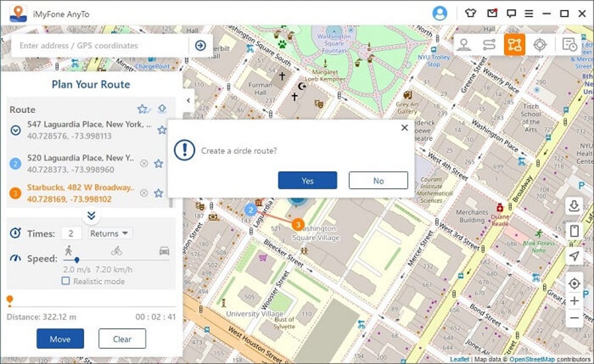Set speed to cycling icon
594x364 pixels.
pyautogui.click(x=116, y=251)
